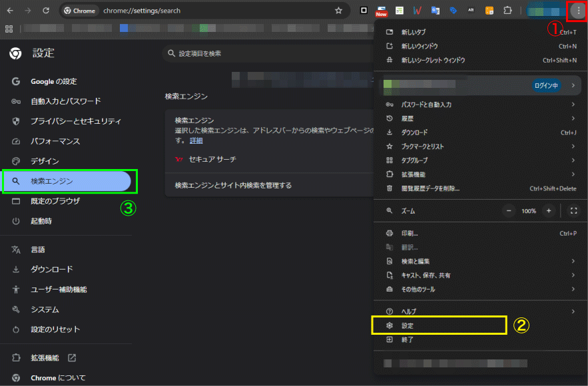Open the extensions puzzle piece icon
This screenshot has width=588, height=386.
click(508, 11)
